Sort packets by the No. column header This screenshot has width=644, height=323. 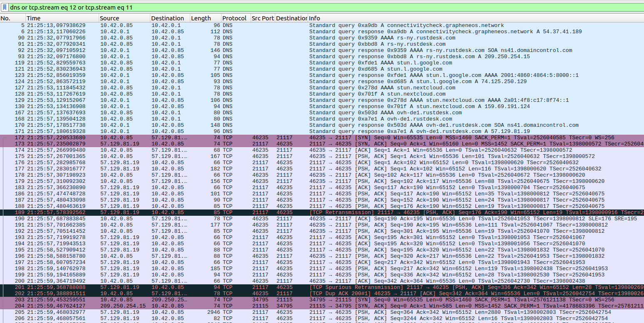12,18
